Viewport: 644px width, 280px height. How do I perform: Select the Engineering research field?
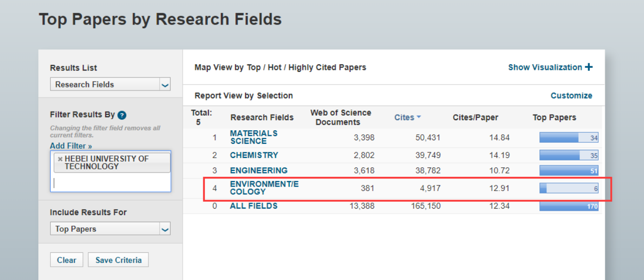[x=259, y=170]
